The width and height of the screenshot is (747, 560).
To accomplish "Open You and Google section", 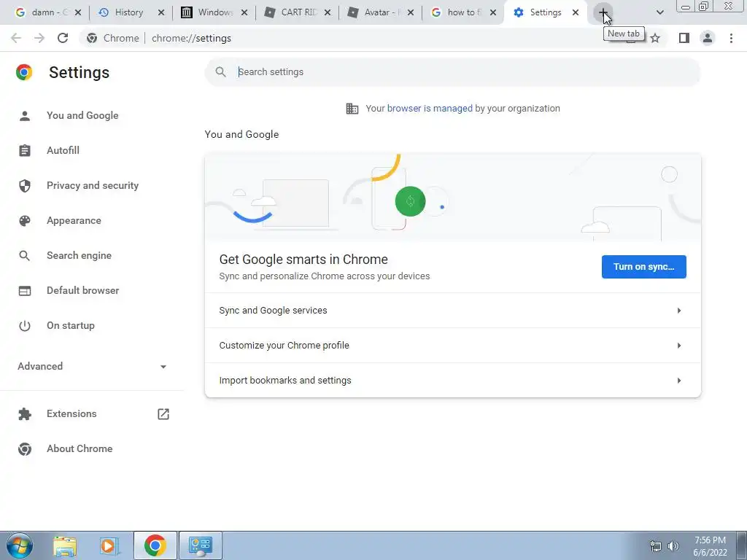I will click(x=82, y=115).
